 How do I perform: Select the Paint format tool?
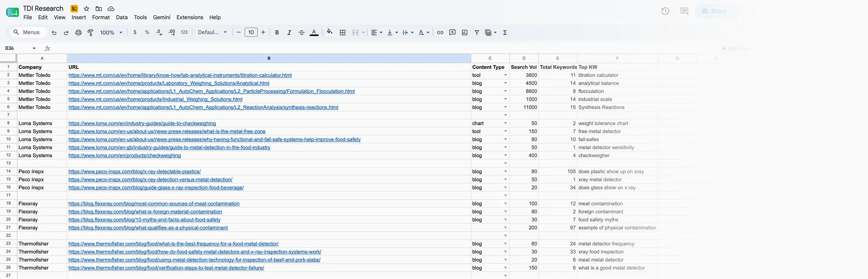(90, 32)
